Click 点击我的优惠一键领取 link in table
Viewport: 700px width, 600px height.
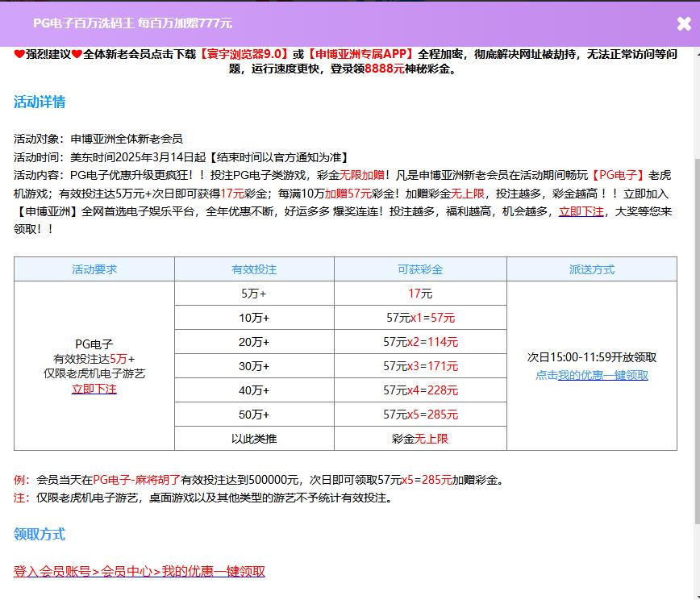click(591, 375)
